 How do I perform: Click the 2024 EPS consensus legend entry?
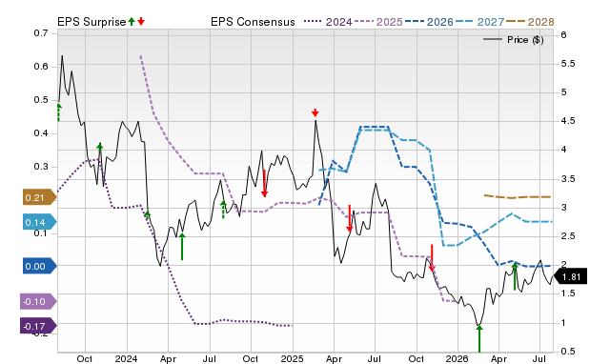tap(328, 22)
